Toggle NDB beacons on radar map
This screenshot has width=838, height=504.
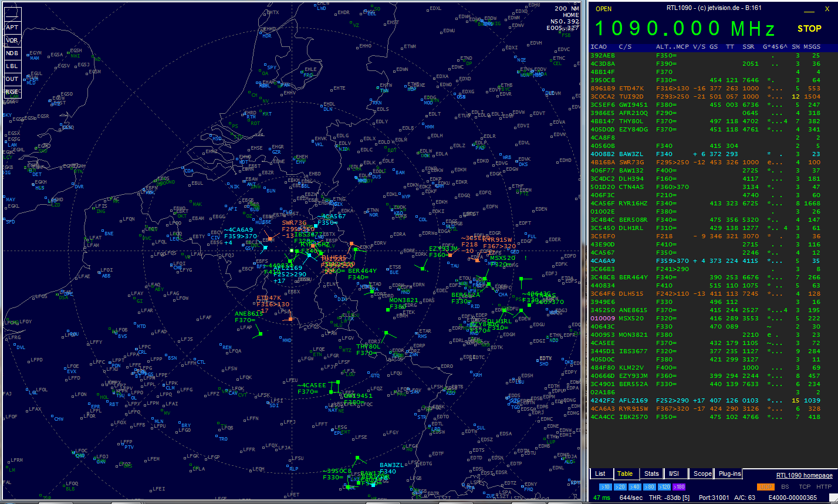pyautogui.click(x=12, y=53)
